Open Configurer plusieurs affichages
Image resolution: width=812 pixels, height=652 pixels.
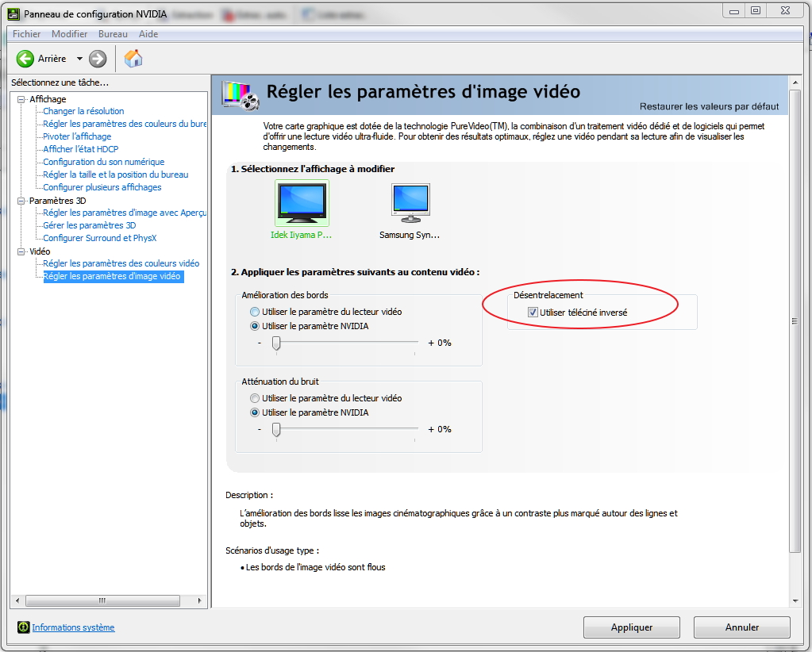(x=102, y=187)
